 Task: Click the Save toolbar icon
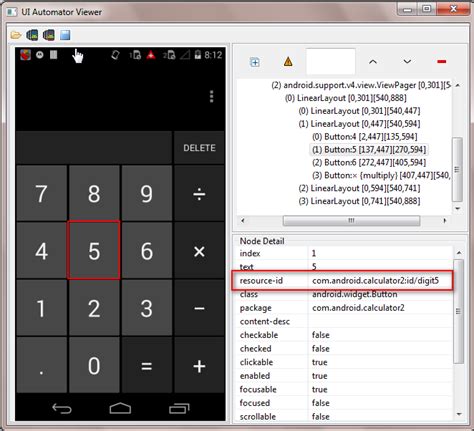pos(65,35)
